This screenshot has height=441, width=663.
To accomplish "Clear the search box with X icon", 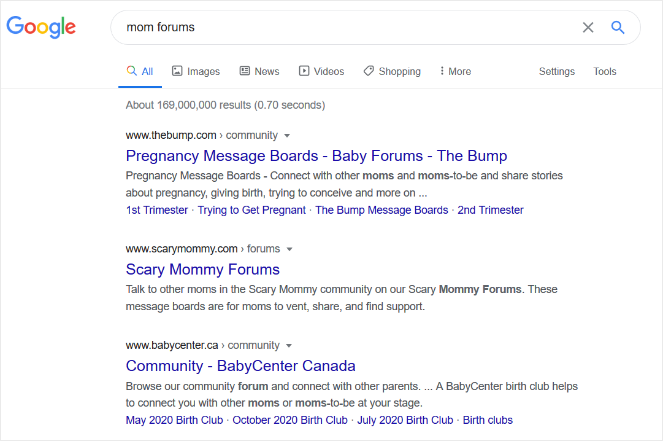I will 588,27.
